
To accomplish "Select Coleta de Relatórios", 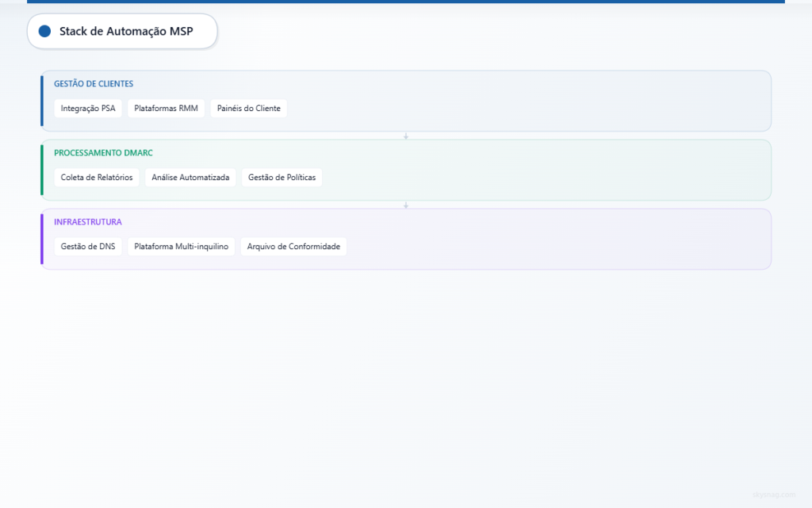I will [x=96, y=177].
